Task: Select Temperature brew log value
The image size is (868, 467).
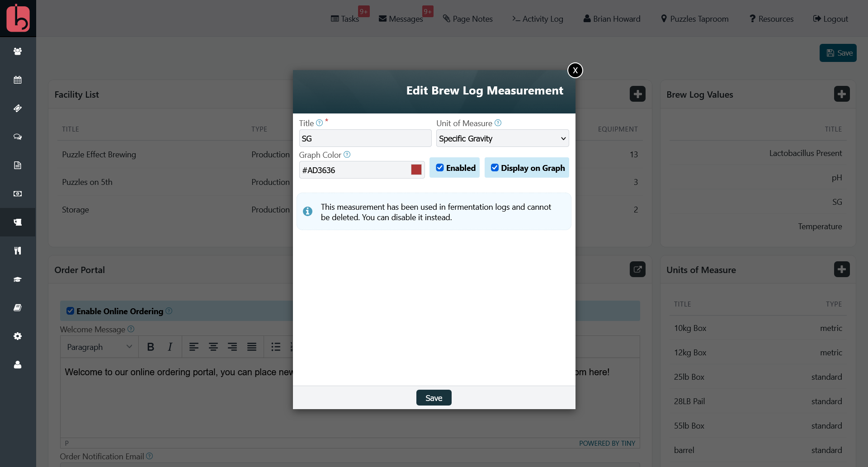Action: pos(820,226)
